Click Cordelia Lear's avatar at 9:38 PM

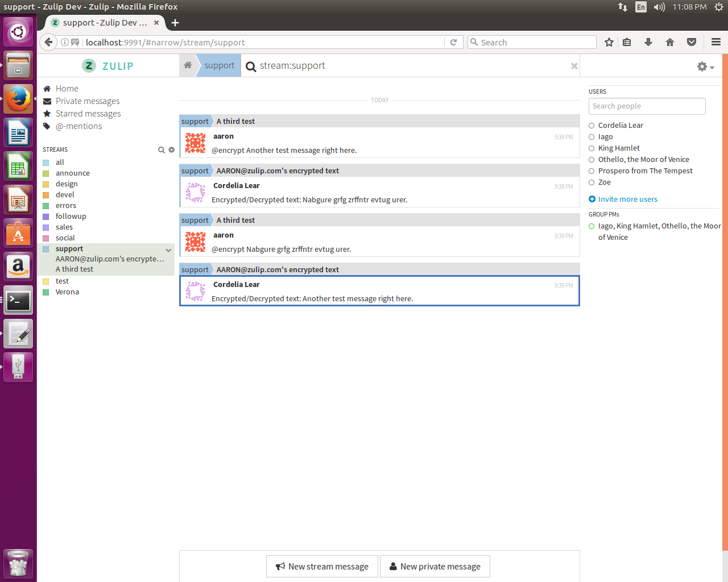(x=196, y=192)
